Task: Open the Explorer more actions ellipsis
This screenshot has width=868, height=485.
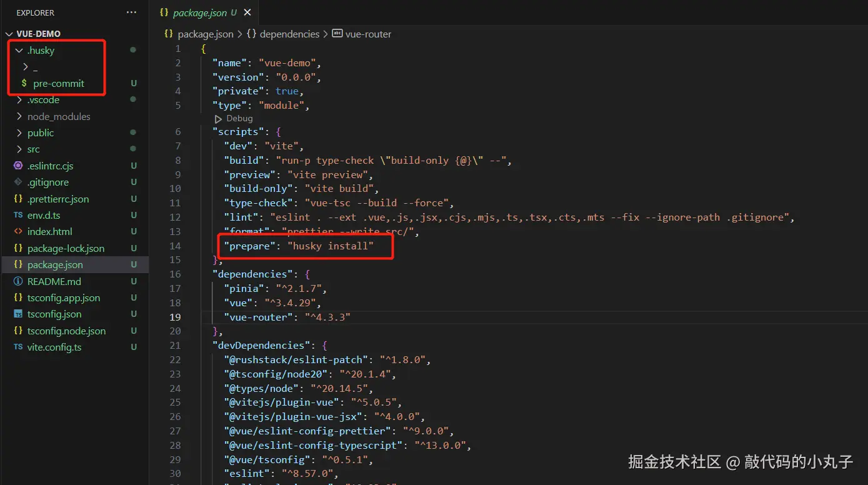Action: (131, 12)
